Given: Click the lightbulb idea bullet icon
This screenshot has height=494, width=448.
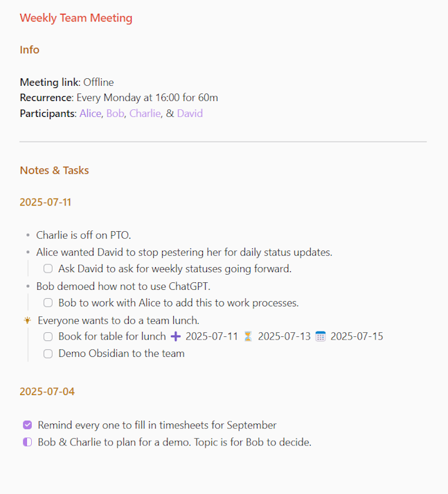Looking at the screenshot, I should [x=28, y=320].
